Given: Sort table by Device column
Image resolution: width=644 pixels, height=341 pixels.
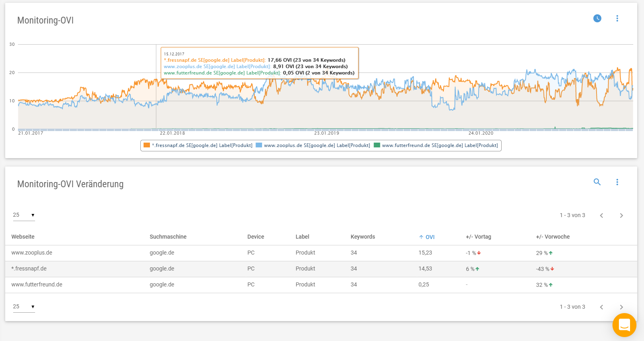Looking at the screenshot, I should coord(256,237).
